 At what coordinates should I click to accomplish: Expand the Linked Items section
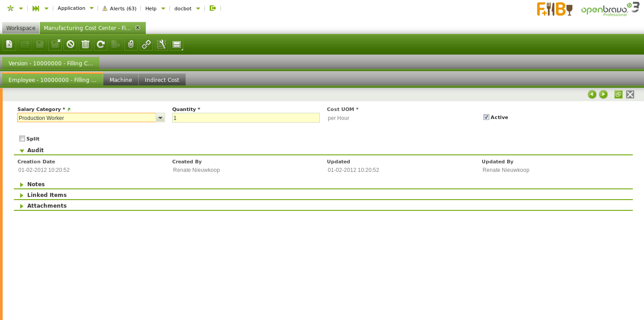click(x=47, y=195)
